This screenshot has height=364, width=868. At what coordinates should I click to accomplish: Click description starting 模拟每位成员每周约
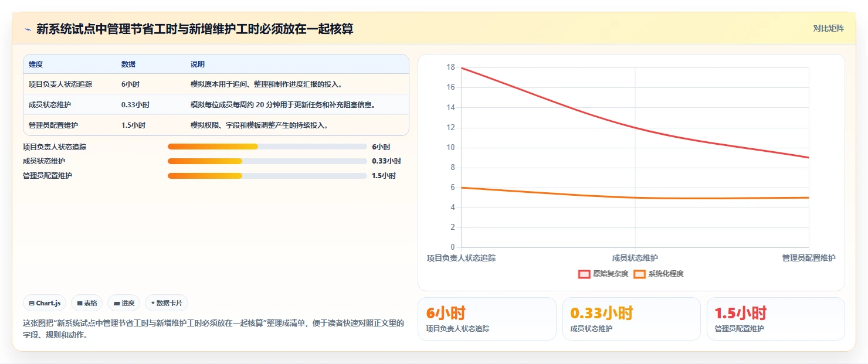pyautogui.click(x=283, y=105)
